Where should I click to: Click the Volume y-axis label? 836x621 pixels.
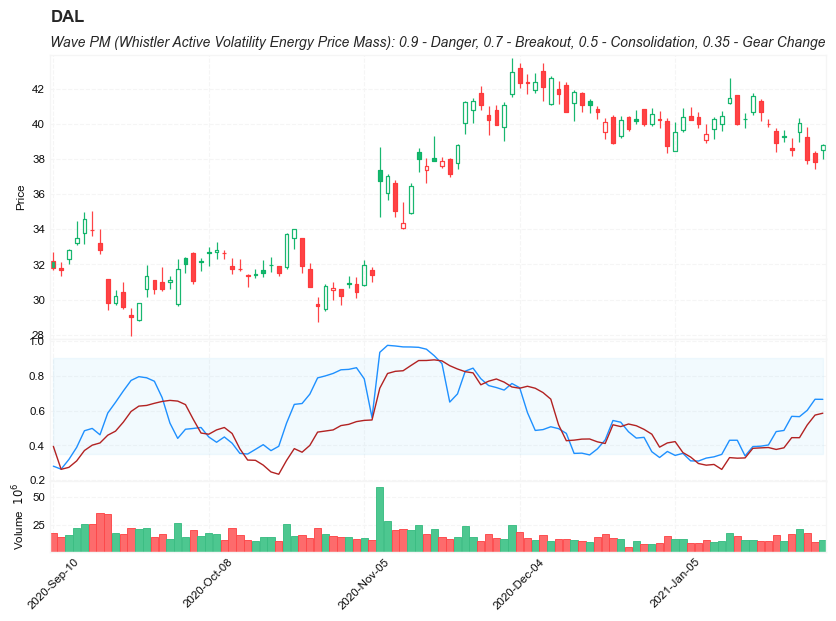17,517
